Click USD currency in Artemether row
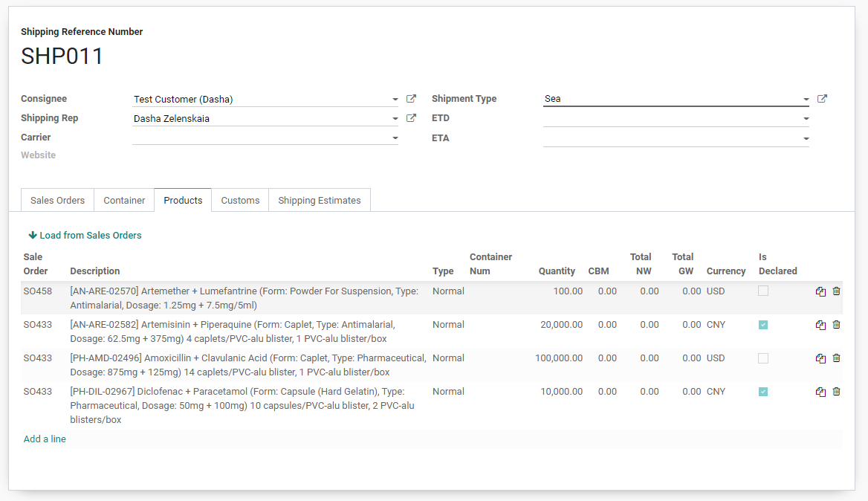868x501 pixels. click(716, 291)
